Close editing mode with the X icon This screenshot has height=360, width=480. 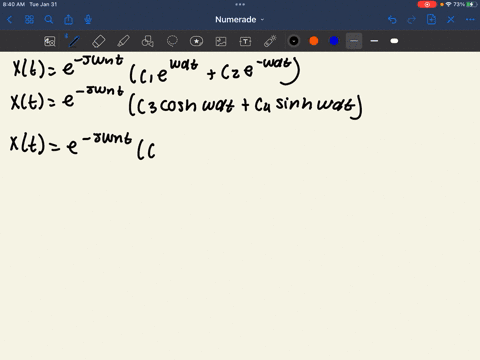pyautogui.click(x=451, y=20)
